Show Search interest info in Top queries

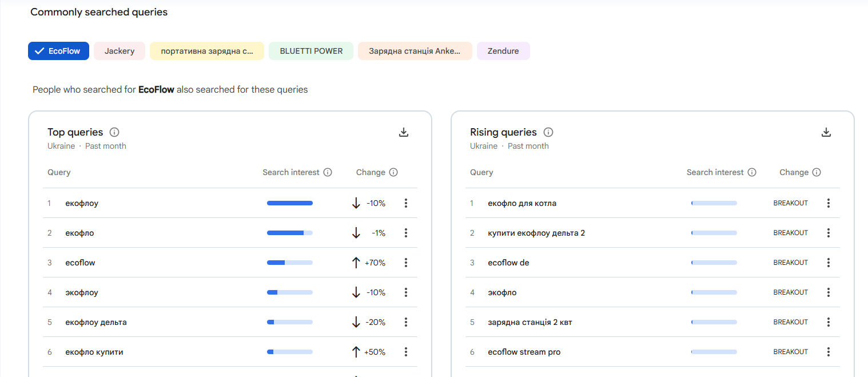[x=328, y=172]
